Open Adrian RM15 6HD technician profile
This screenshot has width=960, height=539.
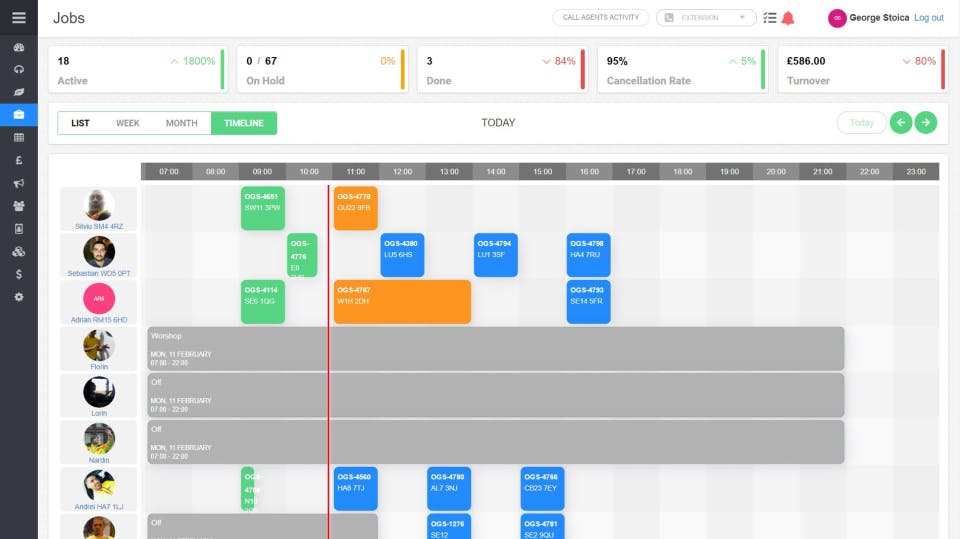coord(99,303)
